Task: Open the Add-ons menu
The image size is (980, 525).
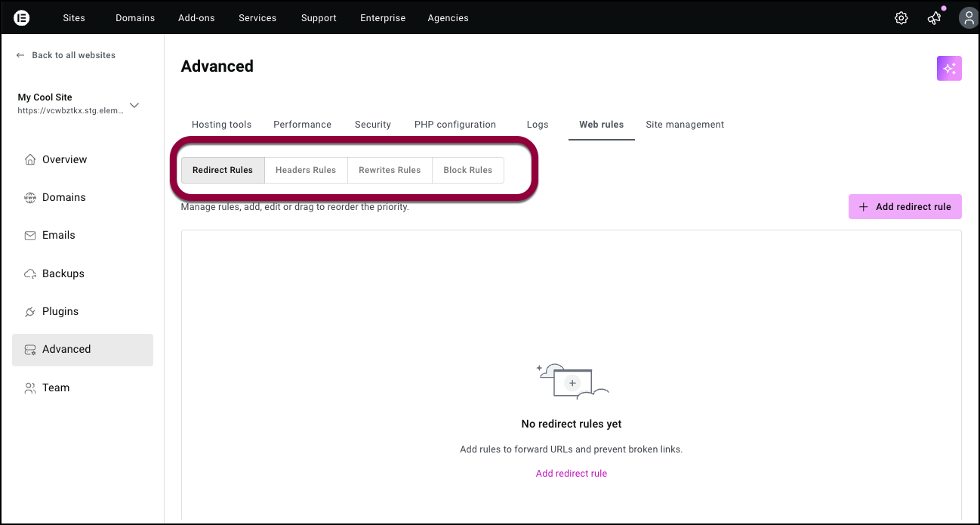Action: tap(196, 18)
